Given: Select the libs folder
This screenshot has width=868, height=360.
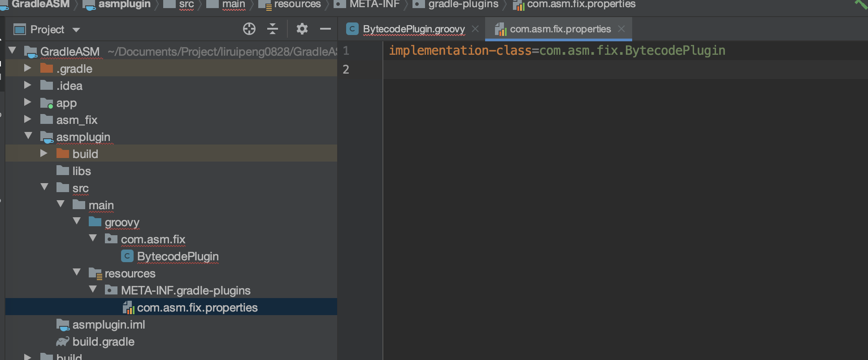Looking at the screenshot, I should 82,171.
